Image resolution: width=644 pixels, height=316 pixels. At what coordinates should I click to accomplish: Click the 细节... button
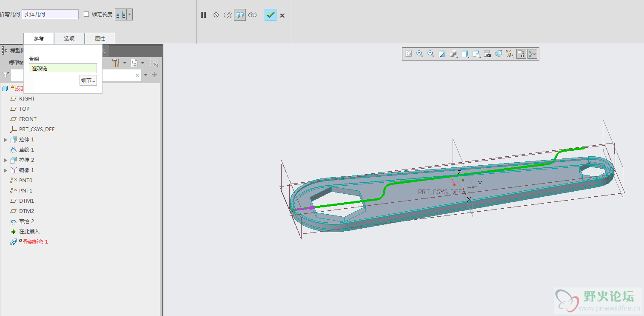point(88,80)
